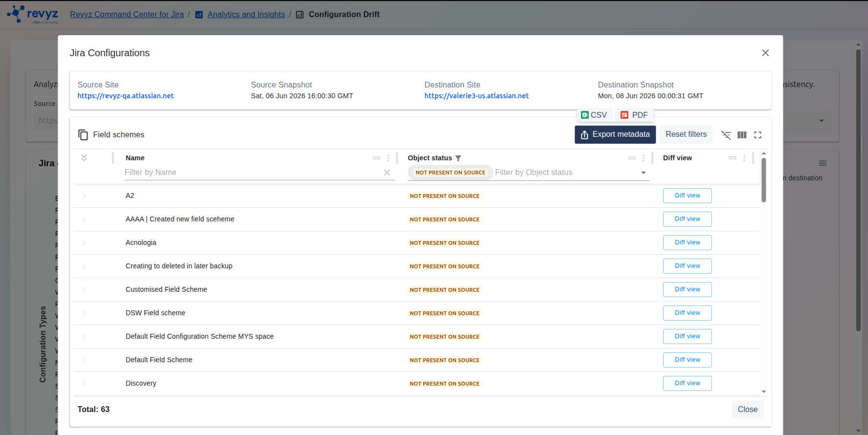Expand the Discovery row
The image size is (868, 435).
[84, 384]
